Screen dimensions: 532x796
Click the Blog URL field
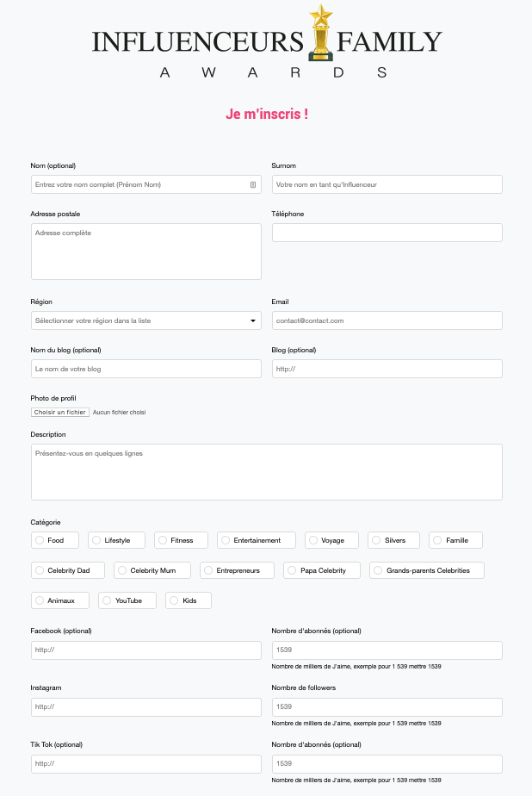pos(387,369)
